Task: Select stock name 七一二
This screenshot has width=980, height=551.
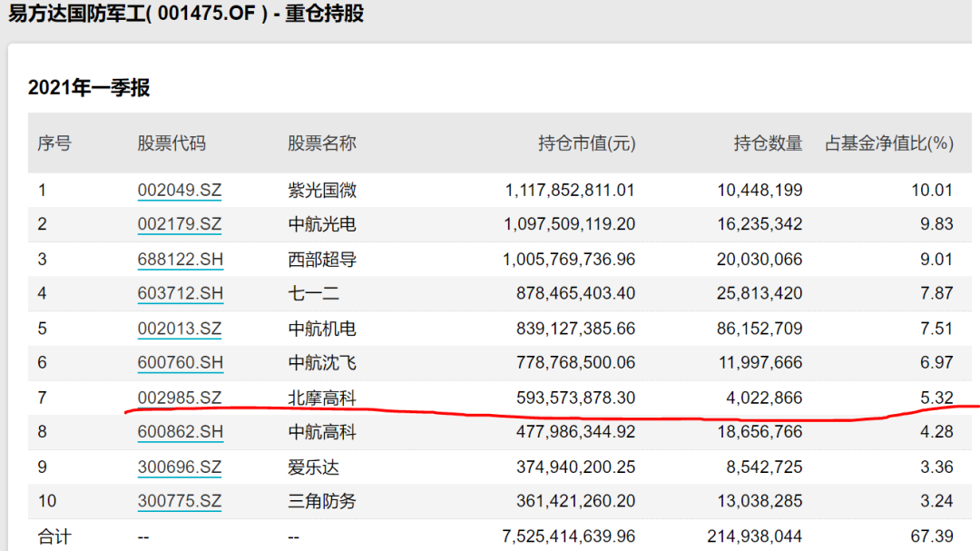Action: pos(313,294)
